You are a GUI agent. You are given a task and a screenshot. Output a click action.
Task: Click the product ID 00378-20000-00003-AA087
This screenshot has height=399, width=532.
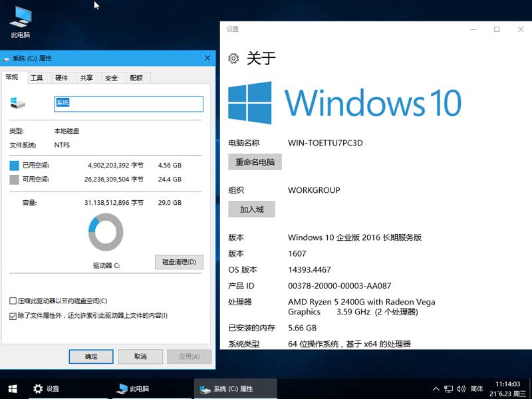(x=339, y=286)
